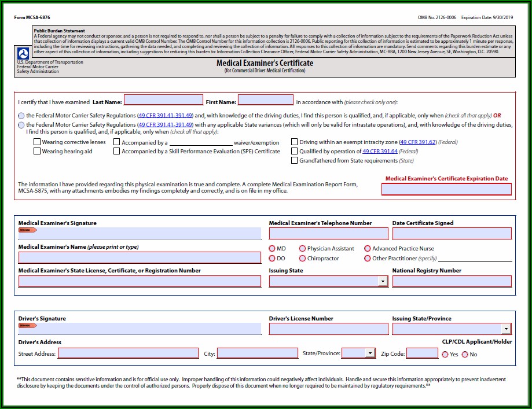
Task: Open the 49 CFR 391.62 link
Action: 418,142
